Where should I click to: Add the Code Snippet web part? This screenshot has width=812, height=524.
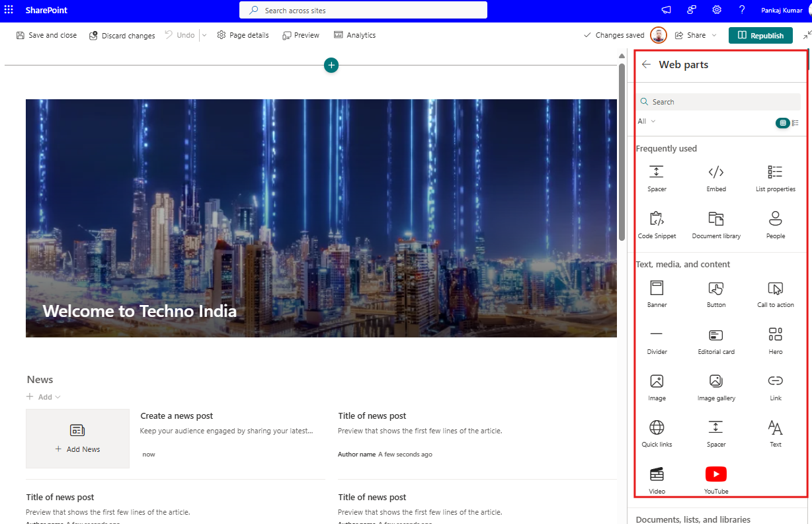point(656,224)
